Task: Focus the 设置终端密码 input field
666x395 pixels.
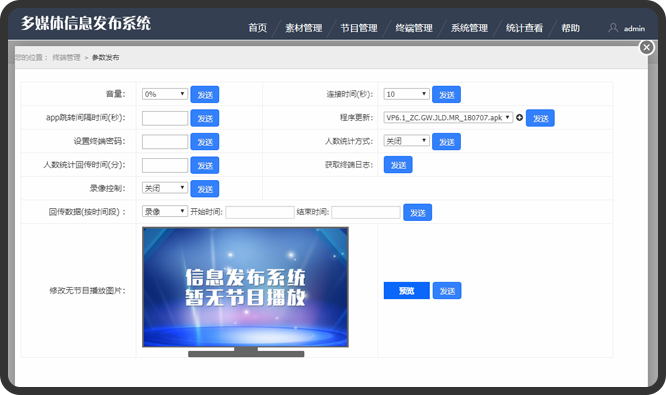Action: pos(165,141)
